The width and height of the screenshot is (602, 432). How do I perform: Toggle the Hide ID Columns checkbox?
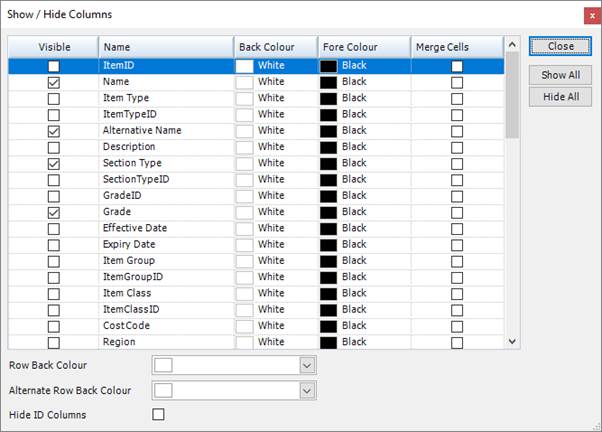click(158, 414)
